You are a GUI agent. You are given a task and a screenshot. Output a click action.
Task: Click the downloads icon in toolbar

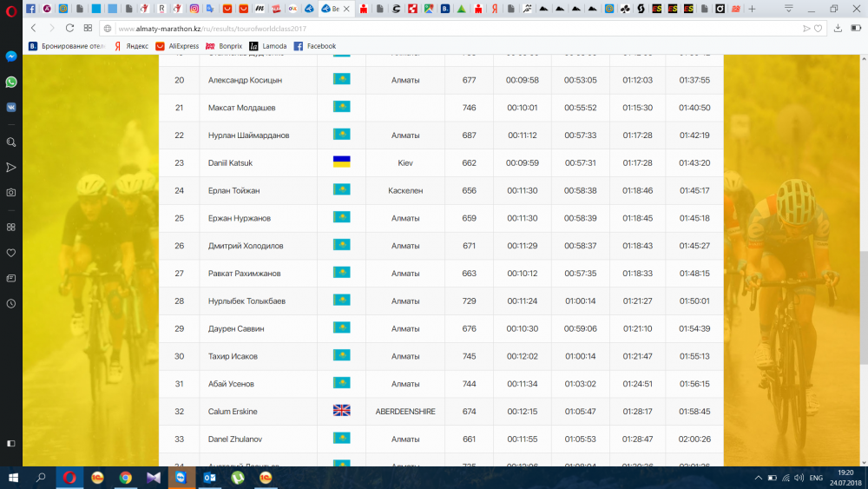point(838,28)
